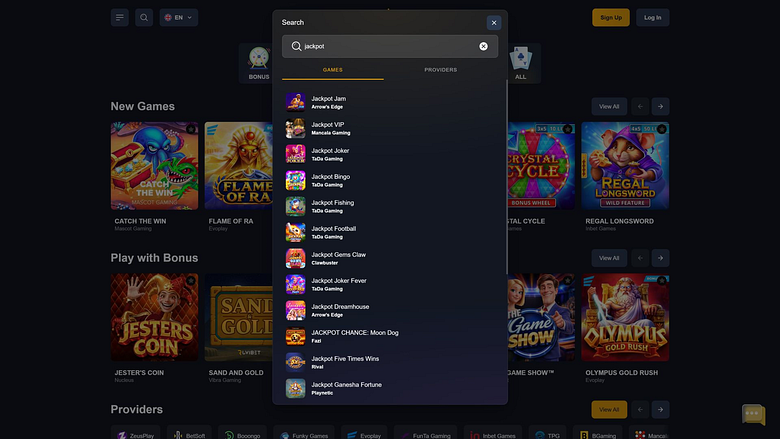Click the Sign Up button
The width and height of the screenshot is (780, 439).
[x=611, y=17]
